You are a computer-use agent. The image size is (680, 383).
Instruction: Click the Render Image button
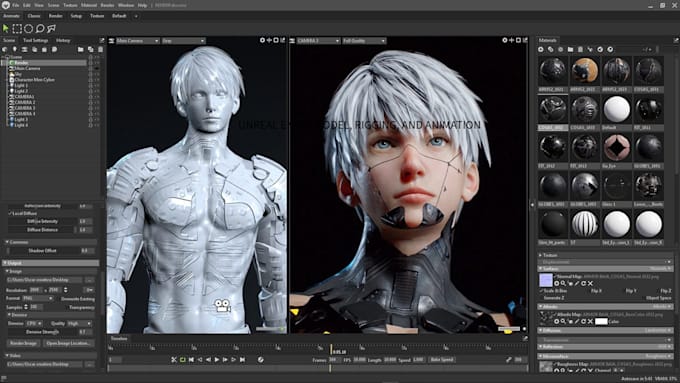tap(23, 343)
